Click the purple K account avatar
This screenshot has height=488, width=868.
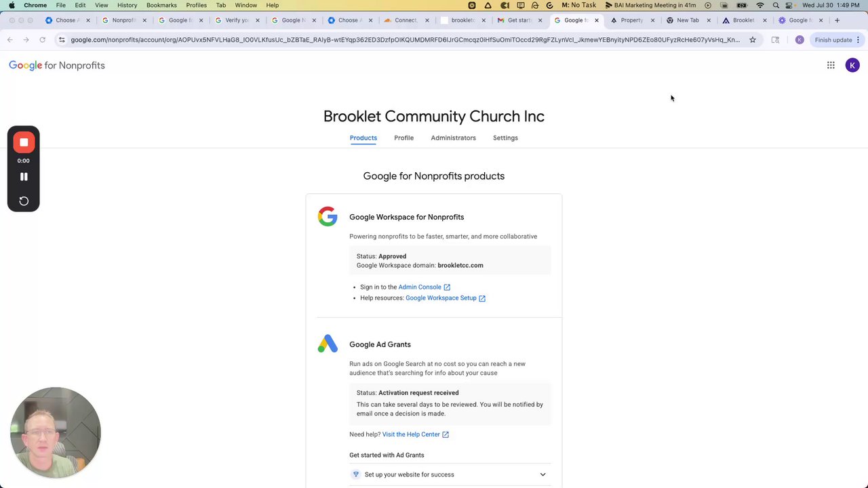coord(852,65)
